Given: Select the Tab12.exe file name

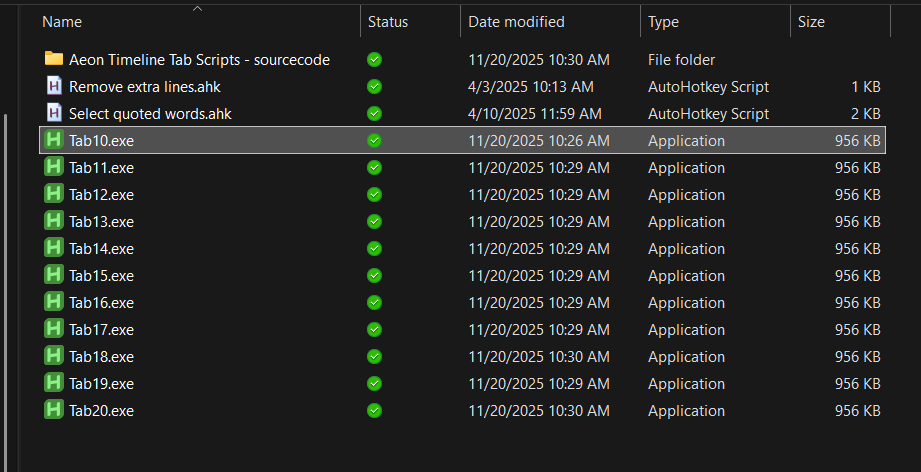Looking at the screenshot, I should tap(101, 194).
